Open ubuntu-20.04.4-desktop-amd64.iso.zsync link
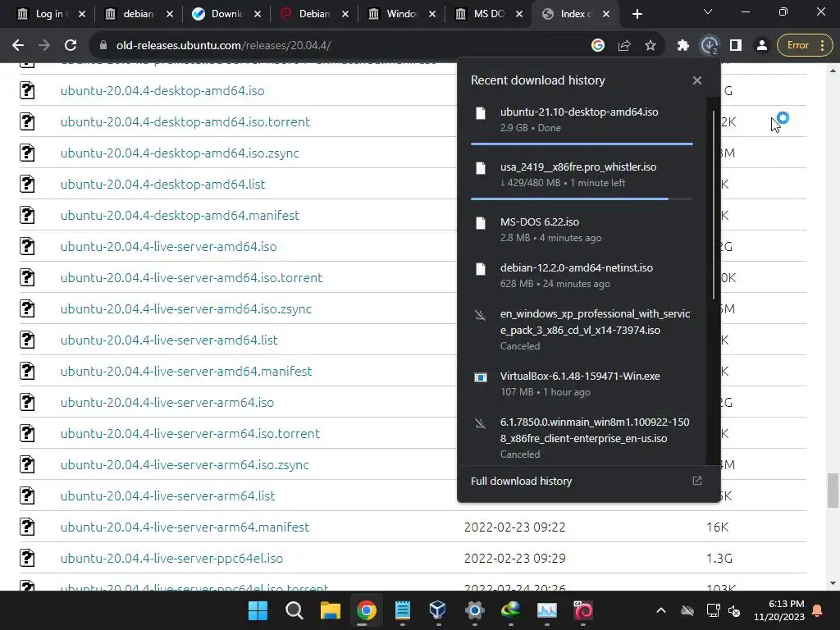The image size is (840, 630). coord(180,153)
